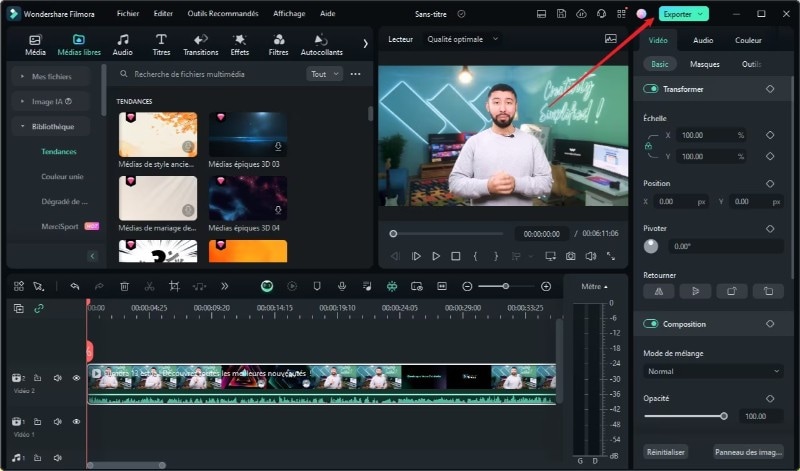Image resolution: width=800 pixels, height=471 pixels.
Task: Open the Qualité optimale dropdown
Action: click(462, 39)
